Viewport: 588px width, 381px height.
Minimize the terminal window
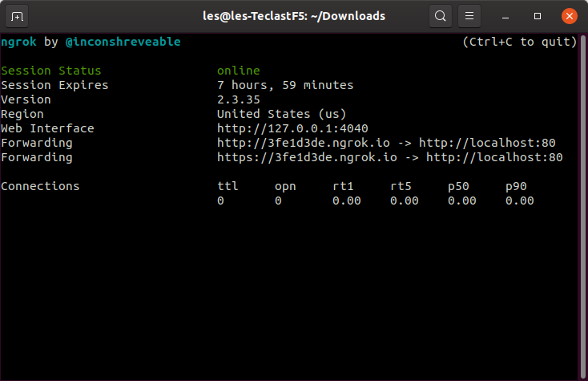505,17
